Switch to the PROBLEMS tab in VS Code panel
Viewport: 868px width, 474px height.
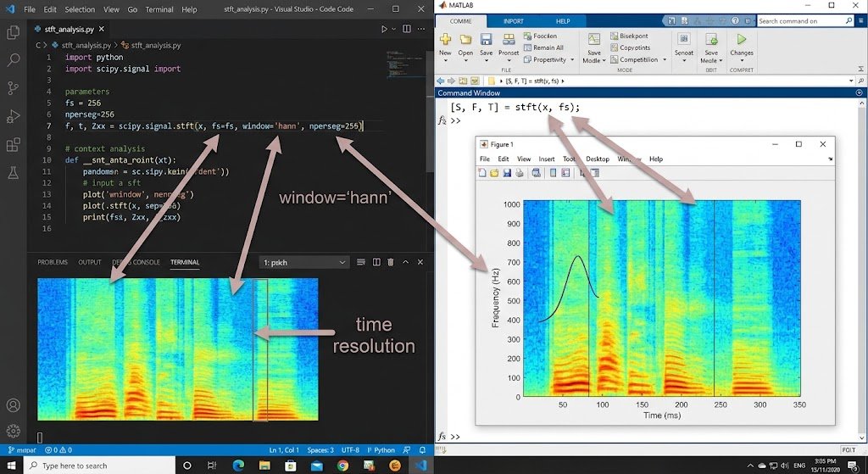click(x=53, y=262)
